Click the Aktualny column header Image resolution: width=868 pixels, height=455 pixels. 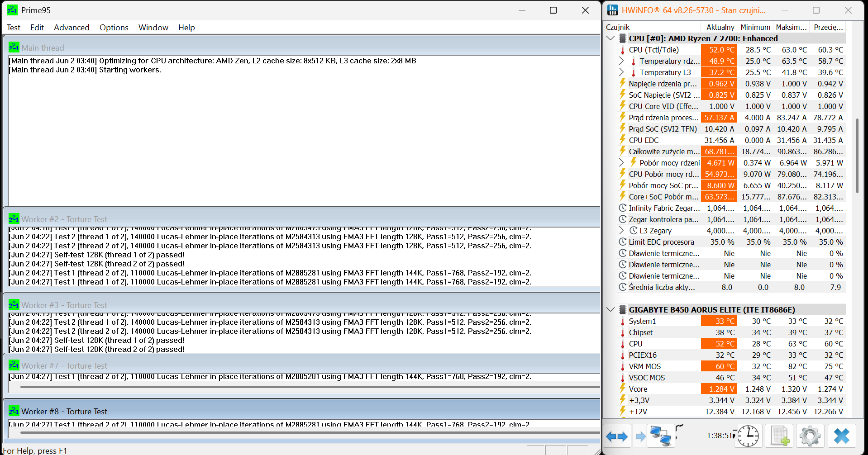(x=720, y=27)
